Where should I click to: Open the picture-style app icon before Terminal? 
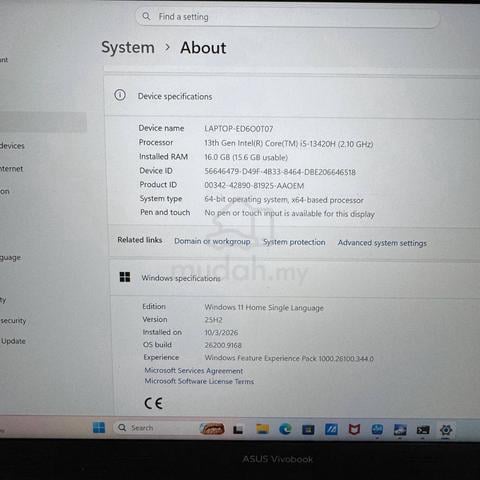point(400,430)
